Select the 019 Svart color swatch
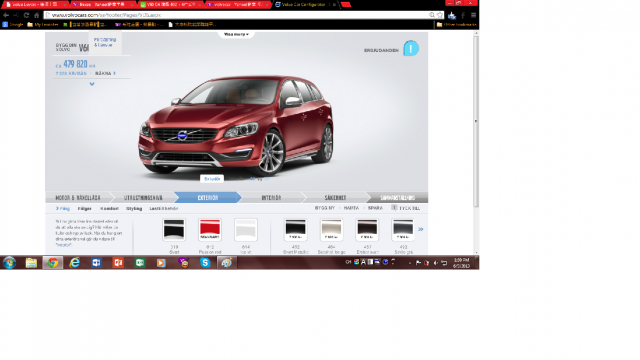This screenshot has height=360, width=640. [174, 230]
